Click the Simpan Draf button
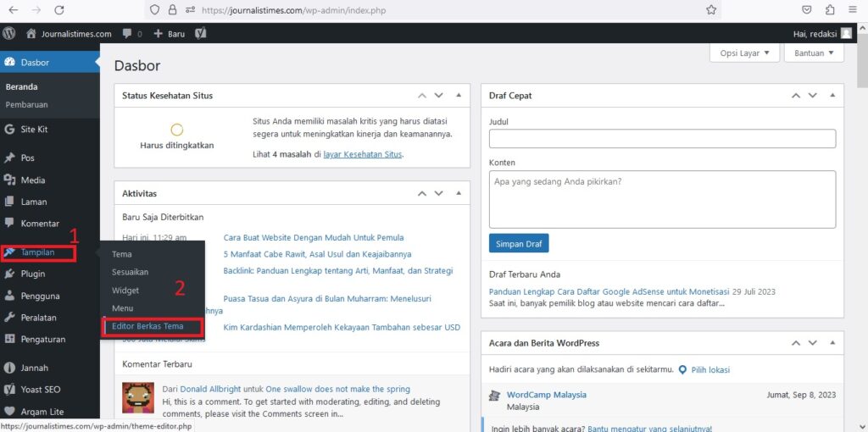 519,244
